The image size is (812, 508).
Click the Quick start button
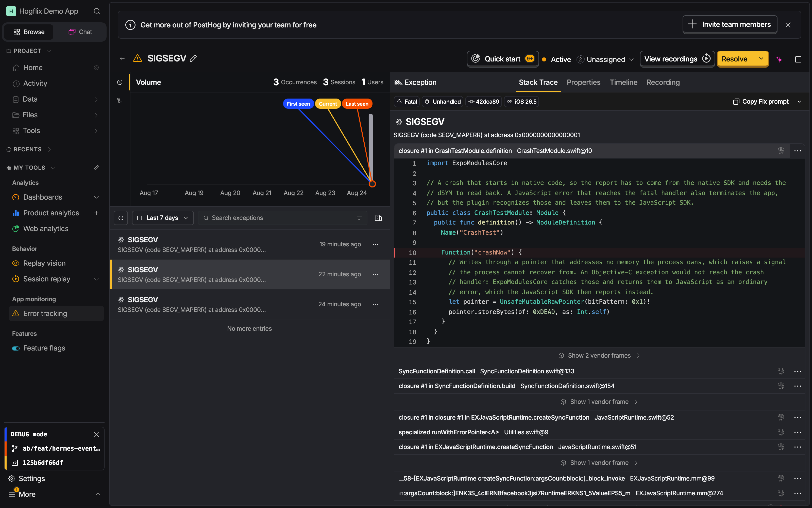point(503,59)
